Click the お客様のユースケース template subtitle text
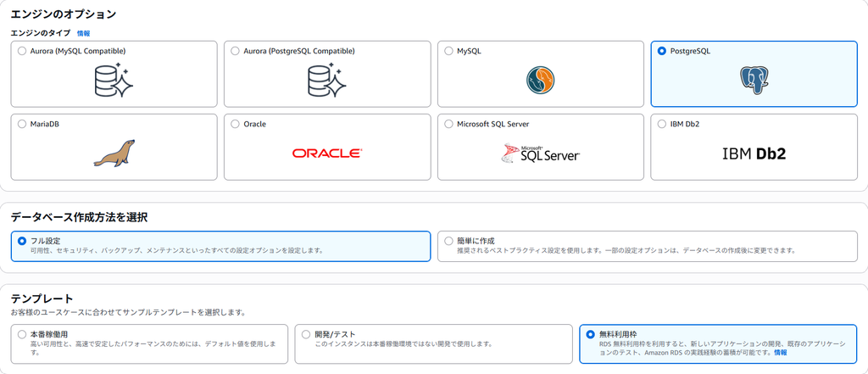The image size is (868, 374). pos(128,312)
